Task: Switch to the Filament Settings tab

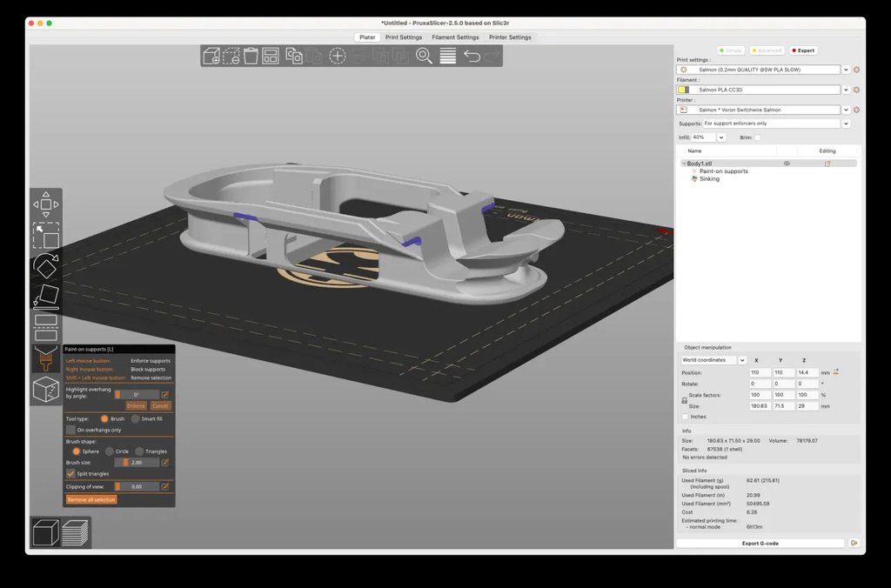Action: point(455,37)
